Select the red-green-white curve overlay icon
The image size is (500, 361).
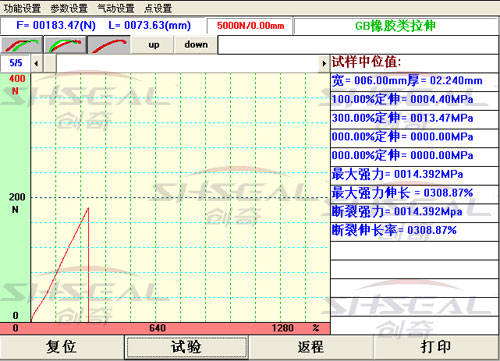click(65, 45)
